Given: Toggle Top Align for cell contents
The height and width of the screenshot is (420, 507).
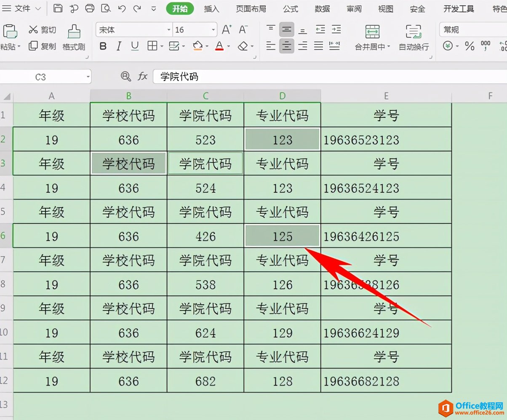Looking at the screenshot, I should pyautogui.click(x=271, y=29).
